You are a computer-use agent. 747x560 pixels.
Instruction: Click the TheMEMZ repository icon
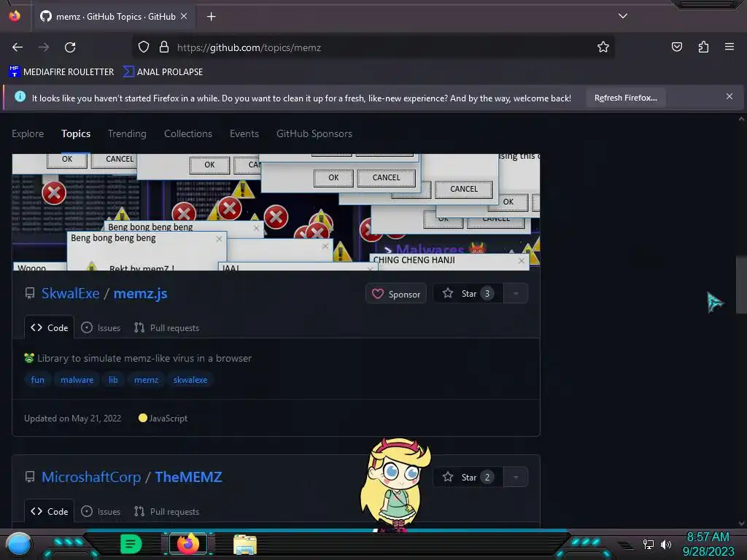(29, 477)
